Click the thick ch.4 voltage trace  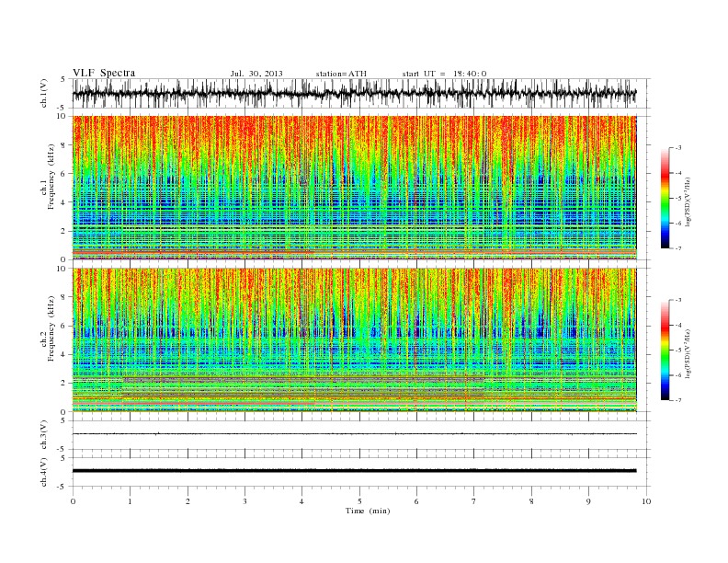coord(354,471)
